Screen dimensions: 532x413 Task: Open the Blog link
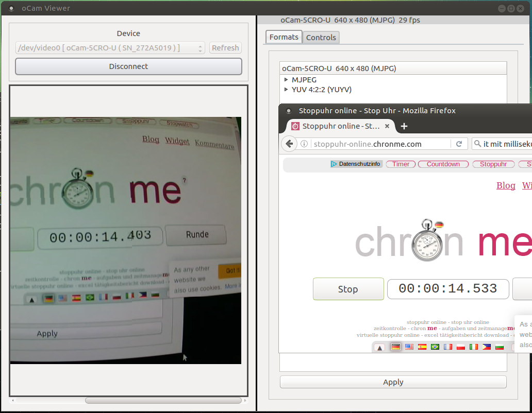pyautogui.click(x=506, y=185)
